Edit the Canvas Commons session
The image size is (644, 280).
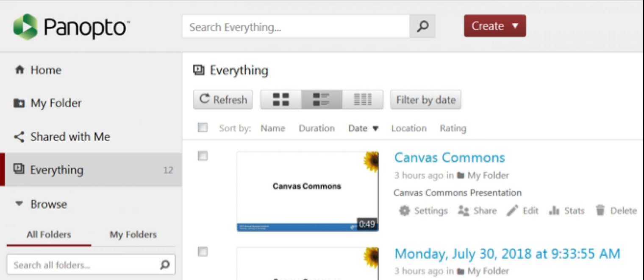[523, 211]
